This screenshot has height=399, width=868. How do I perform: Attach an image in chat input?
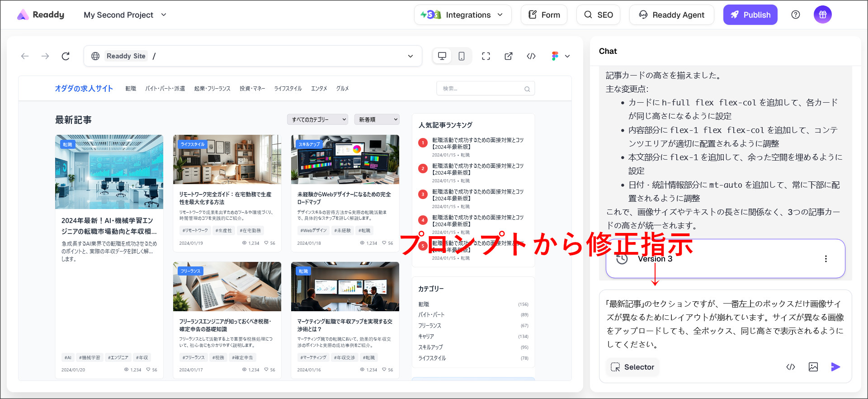813,367
